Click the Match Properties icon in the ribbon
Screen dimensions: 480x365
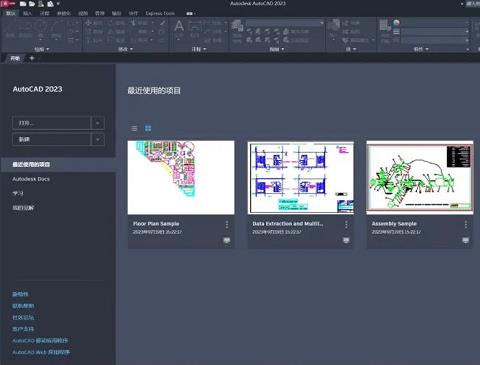click(385, 25)
